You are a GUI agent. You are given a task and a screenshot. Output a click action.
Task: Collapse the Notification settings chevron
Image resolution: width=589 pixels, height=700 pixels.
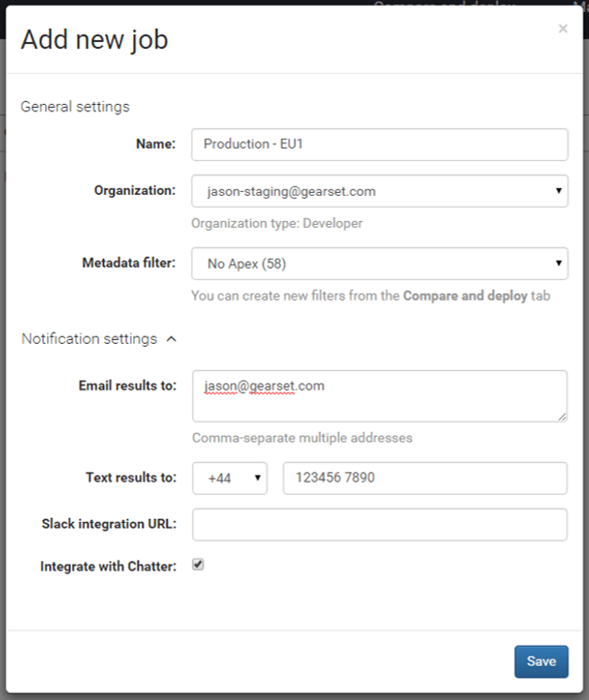pos(170,339)
